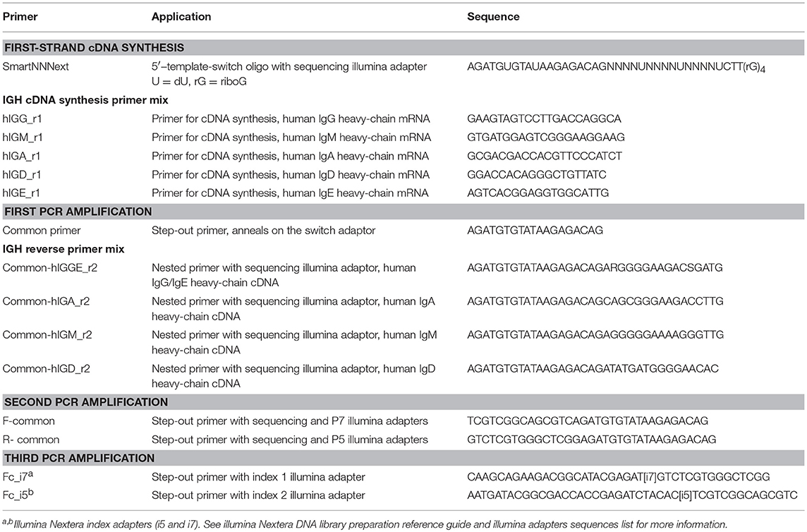Select the THIRD PCR AMPLIFICATION section heading
Viewport: 807px width, 532px height.
click(79, 459)
